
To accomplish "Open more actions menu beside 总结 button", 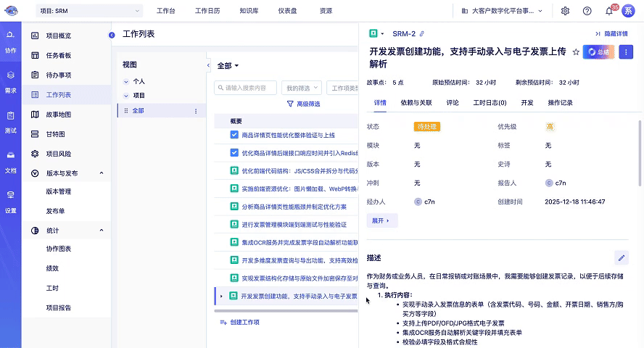I will tap(627, 52).
